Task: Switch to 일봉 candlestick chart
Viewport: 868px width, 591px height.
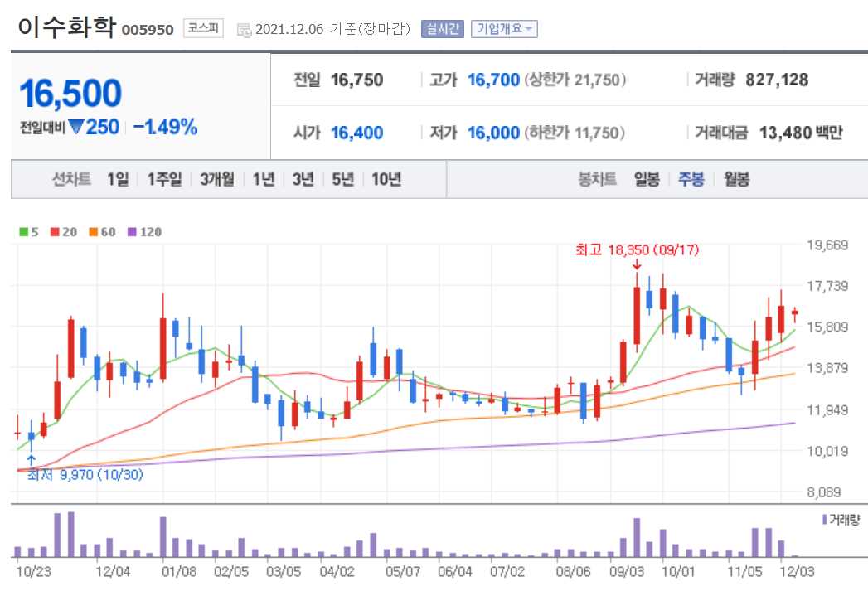Action: click(x=647, y=179)
